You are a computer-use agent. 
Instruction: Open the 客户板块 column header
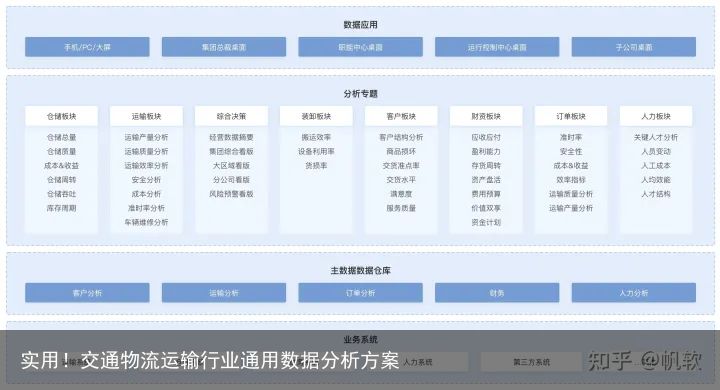401,116
